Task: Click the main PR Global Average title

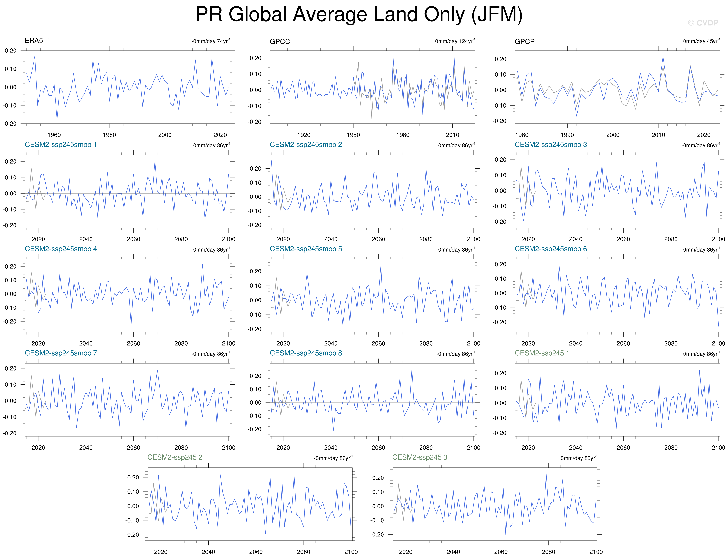Action: click(359, 15)
